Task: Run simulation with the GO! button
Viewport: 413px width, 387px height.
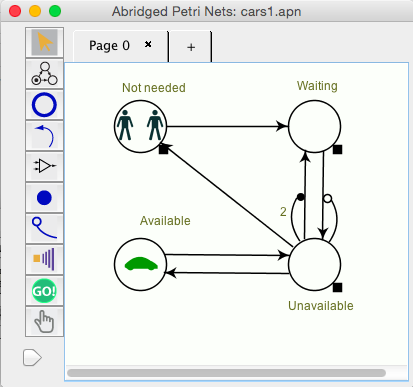Action: pyautogui.click(x=44, y=291)
